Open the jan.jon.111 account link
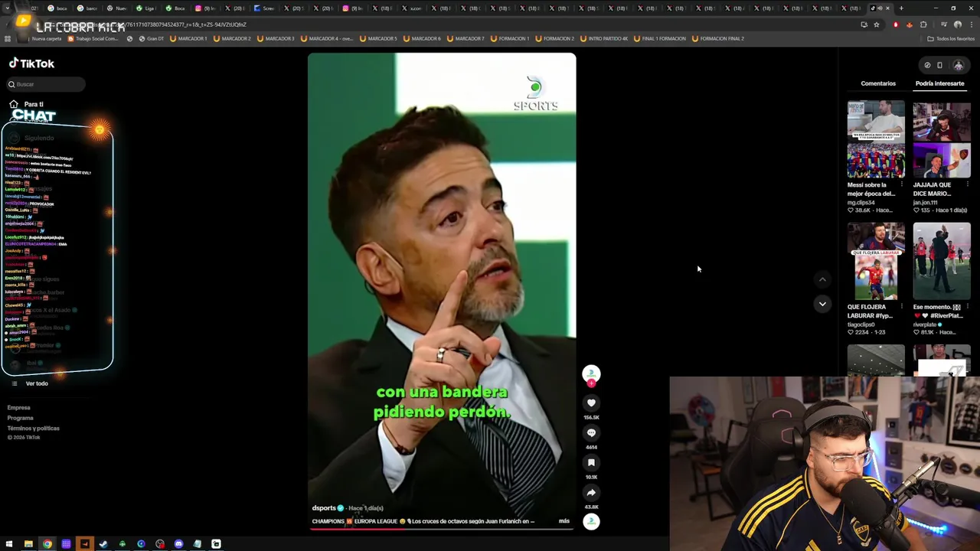 pyautogui.click(x=926, y=202)
